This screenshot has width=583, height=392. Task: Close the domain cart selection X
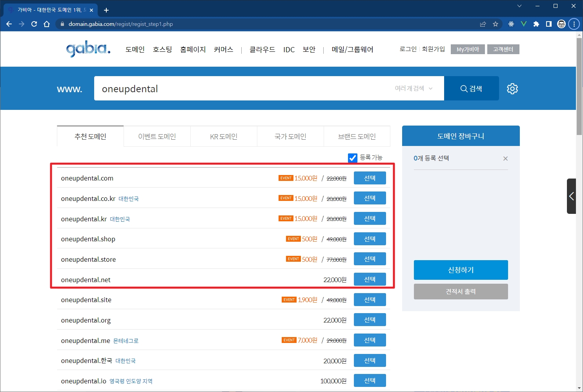(505, 159)
